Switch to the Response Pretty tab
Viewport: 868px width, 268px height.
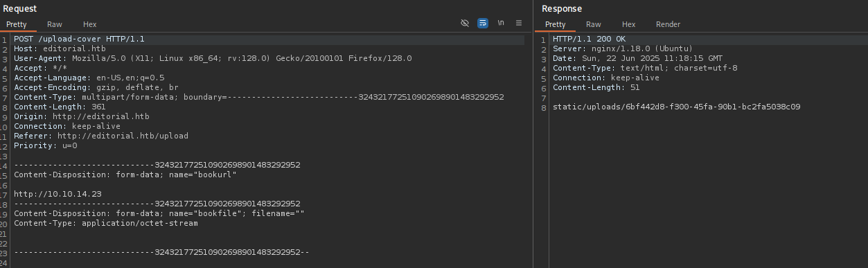[x=556, y=24]
